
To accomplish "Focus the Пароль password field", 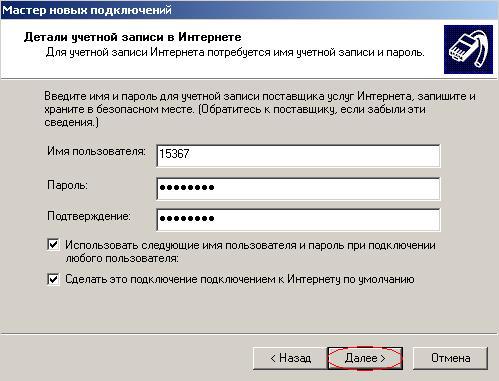I will [x=298, y=189].
